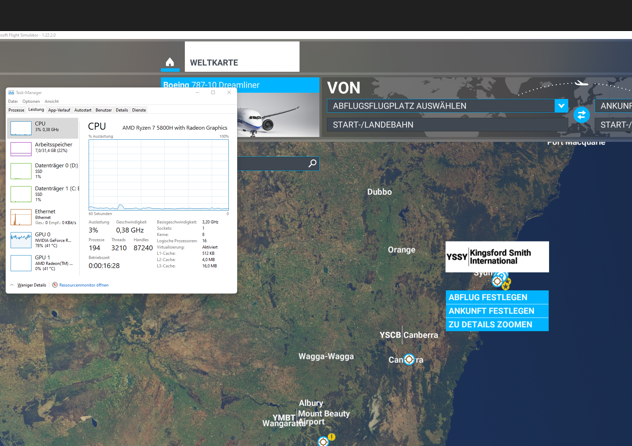The width and height of the screenshot is (632, 446).
Task: Click the Ankunft festlegen button
Action: click(496, 311)
